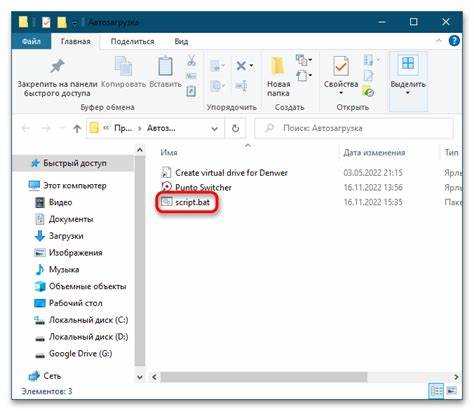Screen dimensions: 474x411
Task: Click the Copy to icon in Упорядочить
Action: coord(216,86)
